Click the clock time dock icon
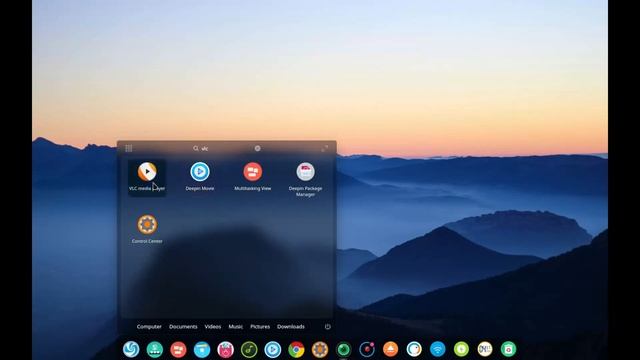The height and width of the screenshot is (360, 640). 485,349
